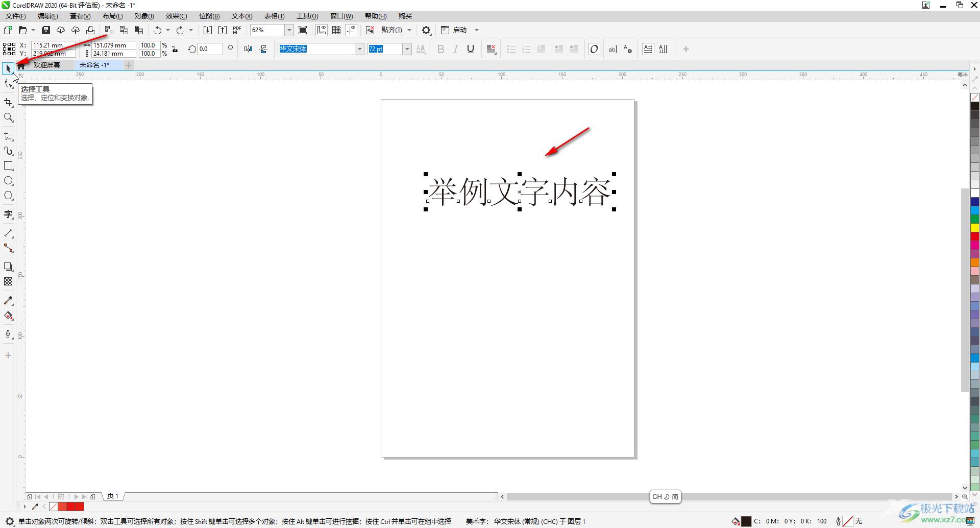Pick the yellow swatch in color palette
This screenshot has width=980, height=528.
click(974, 228)
